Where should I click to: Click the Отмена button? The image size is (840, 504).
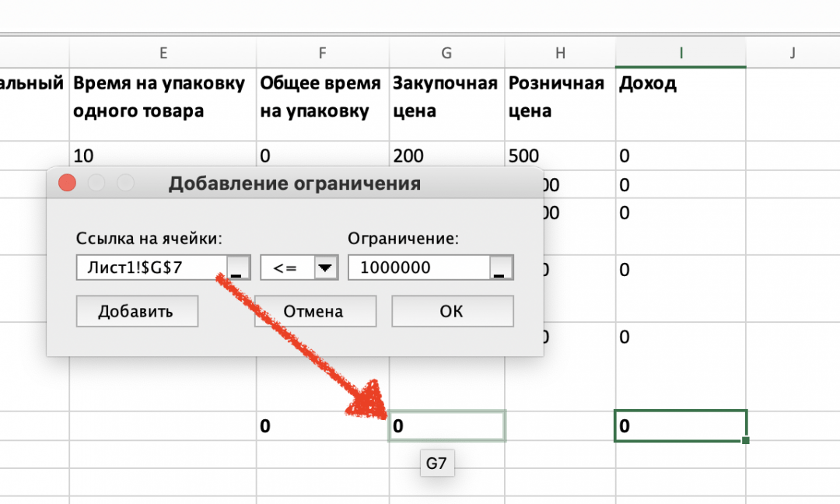[315, 310]
